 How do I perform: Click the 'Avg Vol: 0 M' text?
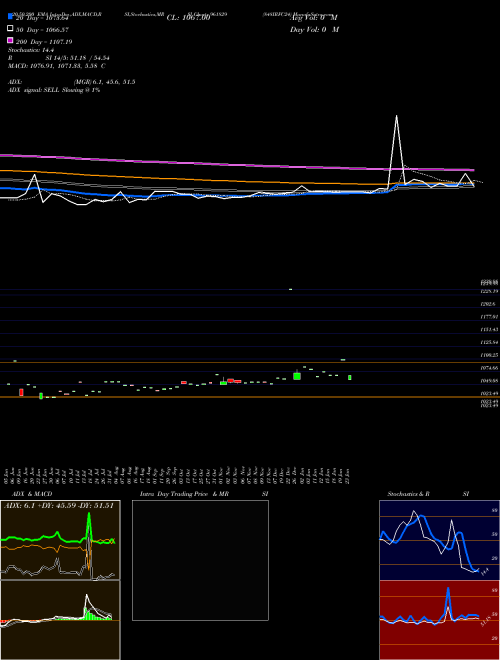(x=314, y=18)
